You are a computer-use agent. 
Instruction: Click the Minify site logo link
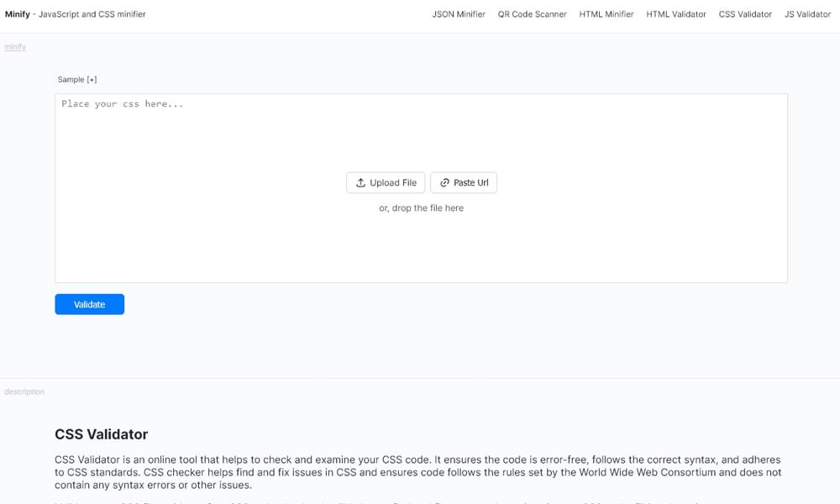[17, 14]
